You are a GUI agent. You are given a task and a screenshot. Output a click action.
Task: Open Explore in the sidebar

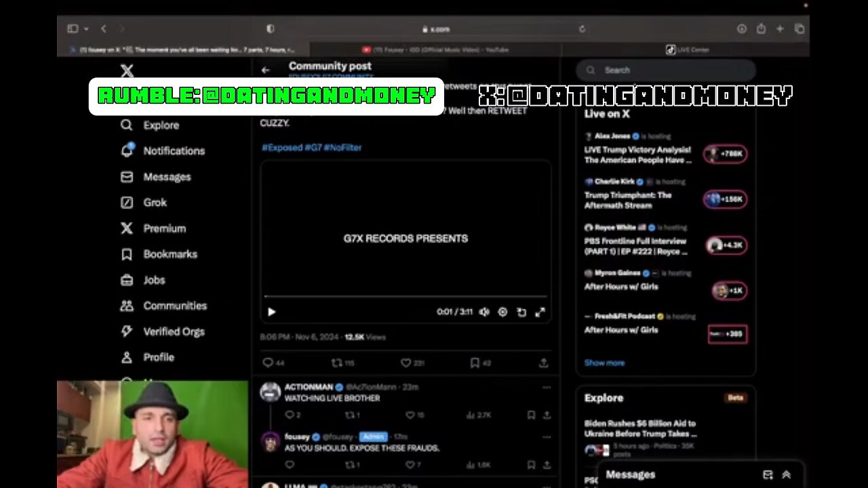pyautogui.click(x=150, y=125)
